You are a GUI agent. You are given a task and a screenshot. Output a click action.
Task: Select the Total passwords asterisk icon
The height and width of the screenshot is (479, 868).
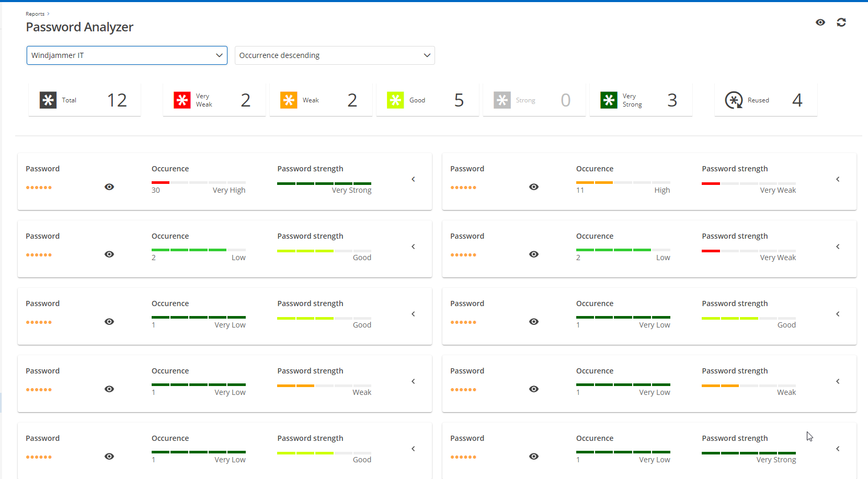pyautogui.click(x=48, y=100)
